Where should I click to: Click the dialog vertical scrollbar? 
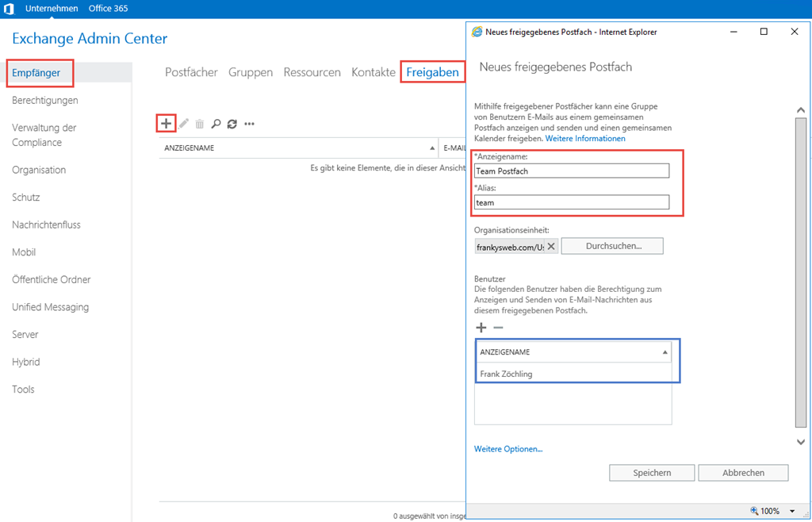point(800,270)
